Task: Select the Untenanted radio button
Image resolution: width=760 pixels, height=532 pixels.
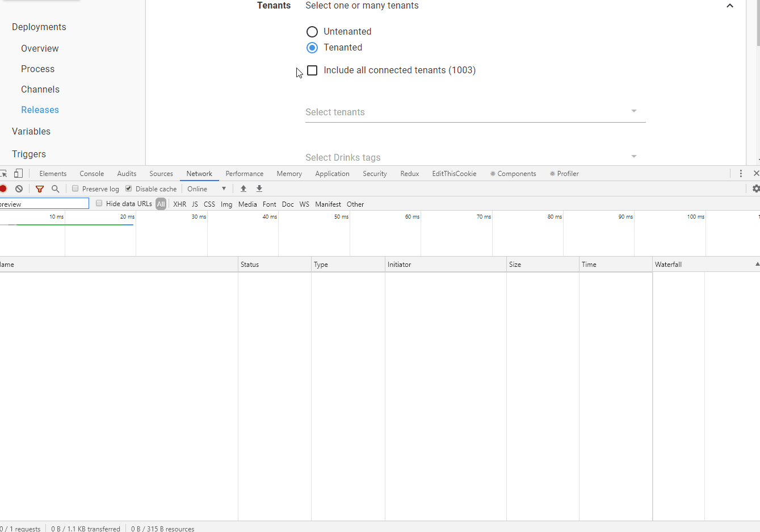Action: click(312, 32)
